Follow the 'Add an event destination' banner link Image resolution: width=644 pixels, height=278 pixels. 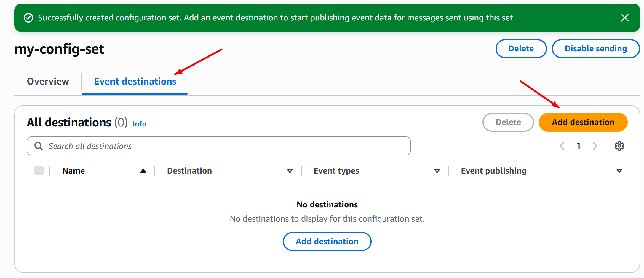(x=231, y=18)
